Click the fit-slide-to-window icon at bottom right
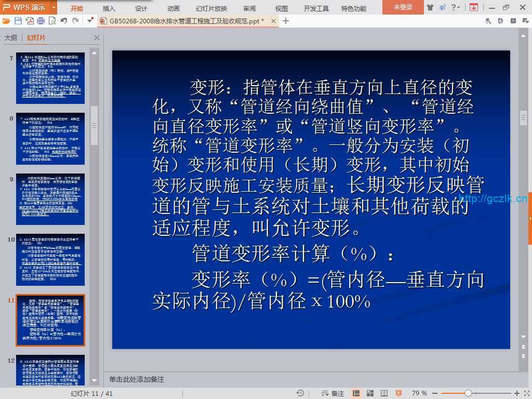 click(525, 393)
